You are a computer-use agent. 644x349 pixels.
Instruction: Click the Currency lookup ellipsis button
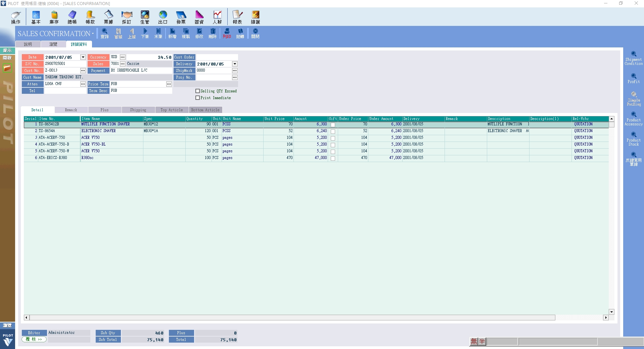tap(123, 57)
